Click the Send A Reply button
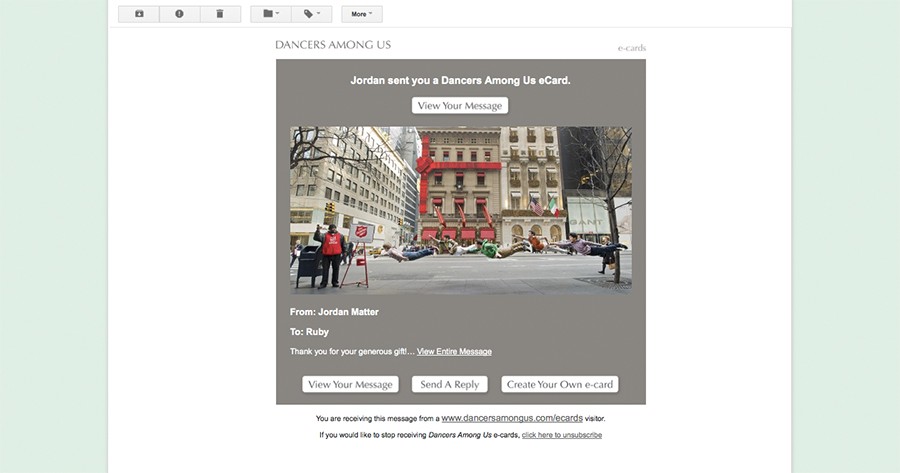Screen dimensions: 900x473 click(449, 385)
